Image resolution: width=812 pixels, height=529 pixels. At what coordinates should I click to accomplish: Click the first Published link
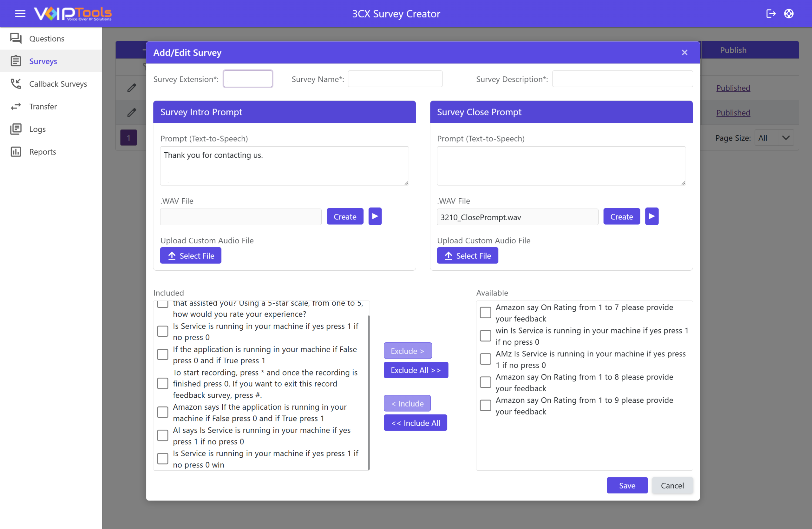click(733, 88)
